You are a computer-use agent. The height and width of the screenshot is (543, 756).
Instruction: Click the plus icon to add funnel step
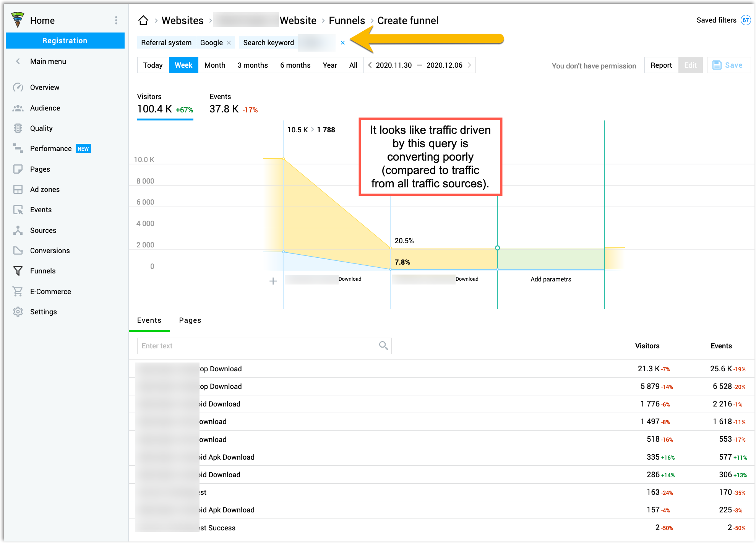tap(273, 281)
